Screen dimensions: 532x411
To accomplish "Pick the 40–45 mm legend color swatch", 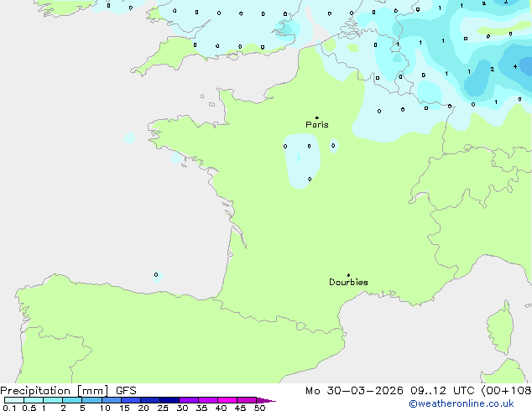I will point(227,400).
